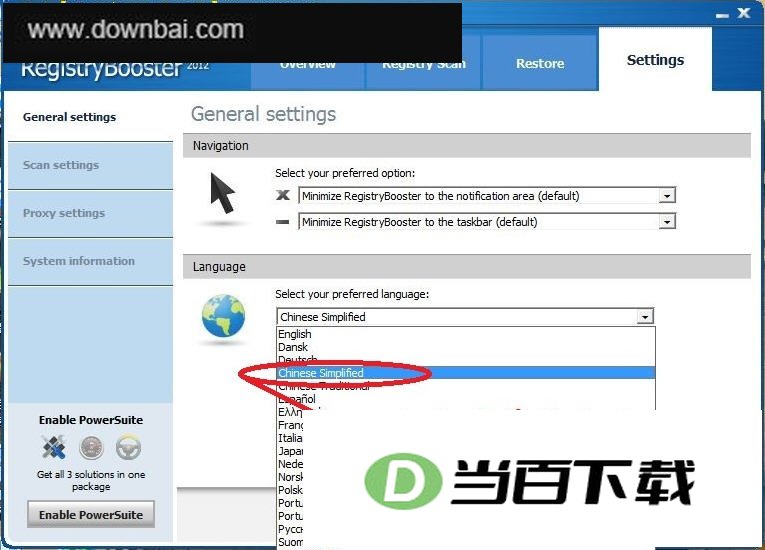This screenshot has width=765, height=550.
Task: Choose Norsk entry from the language list
Action: [x=290, y=477]
